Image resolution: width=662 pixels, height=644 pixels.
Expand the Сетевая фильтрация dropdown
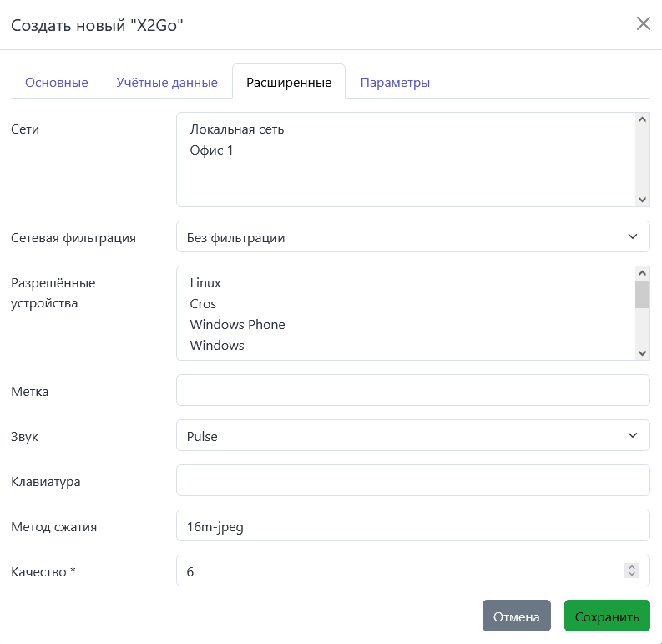[x=412, y=237]
